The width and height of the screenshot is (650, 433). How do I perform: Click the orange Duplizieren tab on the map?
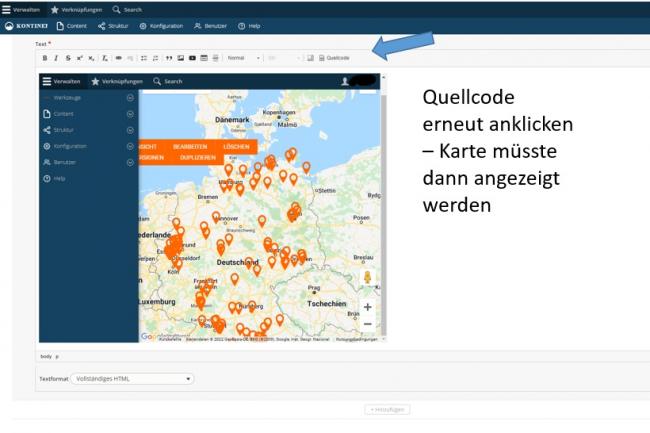coord(198,158)
